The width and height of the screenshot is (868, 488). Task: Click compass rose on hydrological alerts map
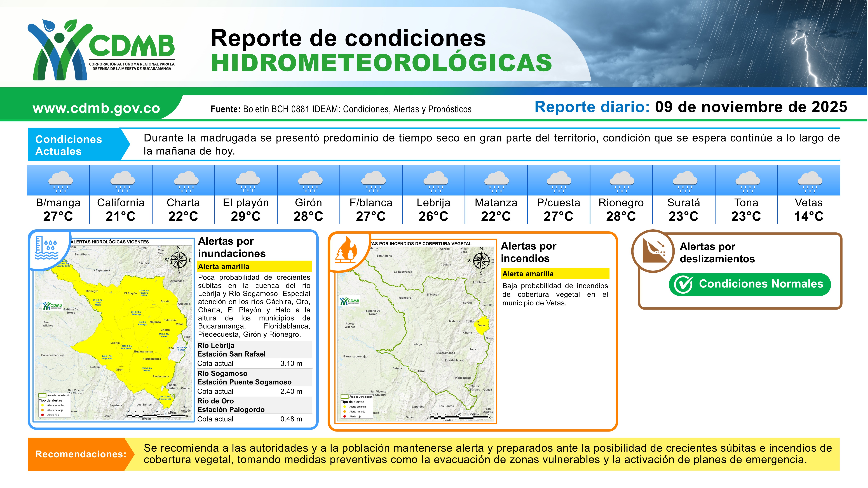179,260
